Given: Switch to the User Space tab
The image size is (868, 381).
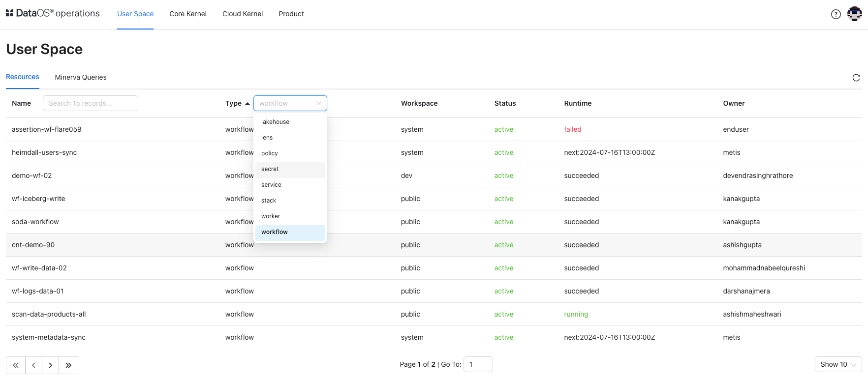Looking at the screenshot, I should point(135,14).
